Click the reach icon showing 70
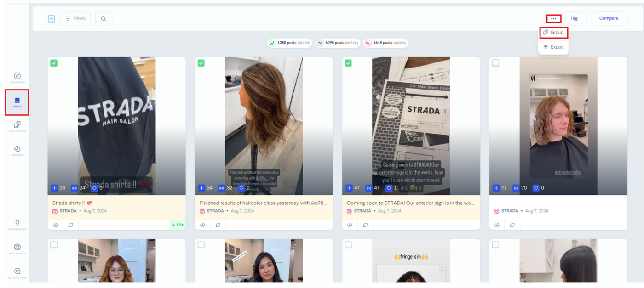The height and width of the screenshot is (288, 644). pyautogui.click(x=516, y=188)
